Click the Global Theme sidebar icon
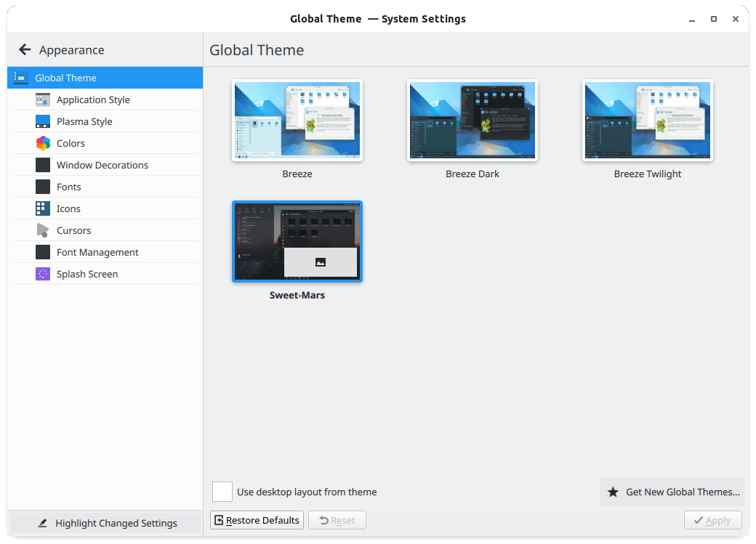The height and width of the screenshot is (544, 756). [x=21, y=78]
